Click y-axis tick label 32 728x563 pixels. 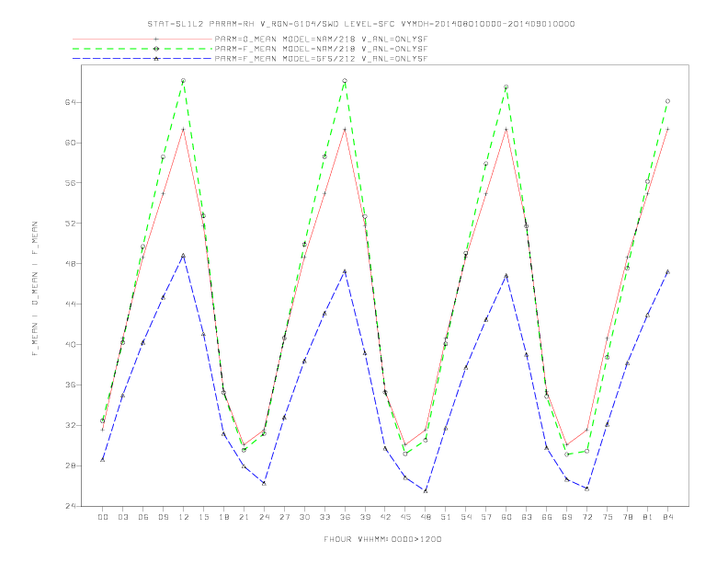point(70,425)
